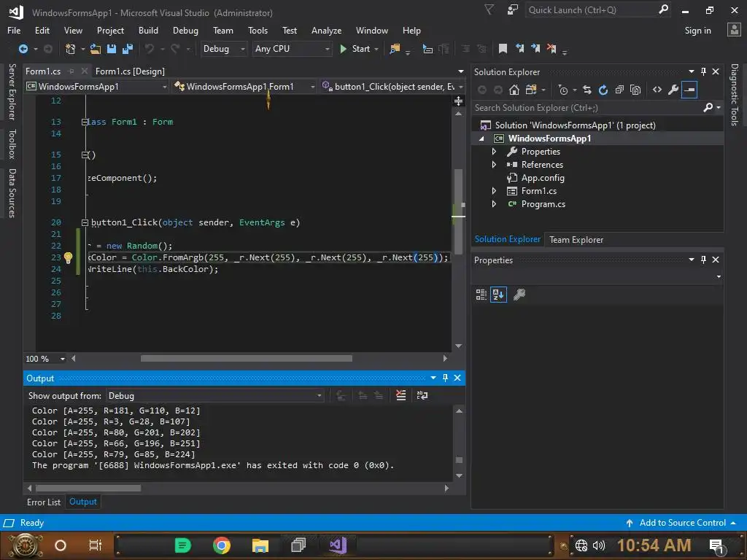Go to previous bookmark icon

(x=519, y=49)
